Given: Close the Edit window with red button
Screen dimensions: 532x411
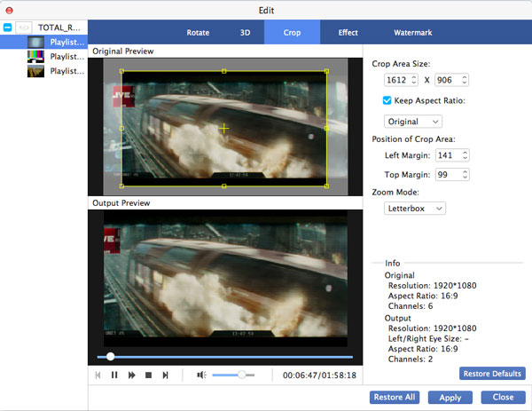Looking at the screenshot, I should point(10,10).
